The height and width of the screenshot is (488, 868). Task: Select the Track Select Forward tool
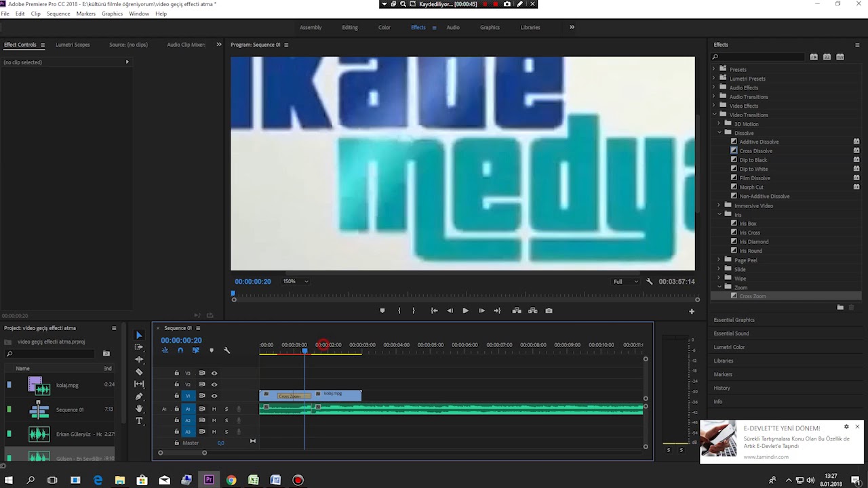pyautogui.click(x=139, y=347)
